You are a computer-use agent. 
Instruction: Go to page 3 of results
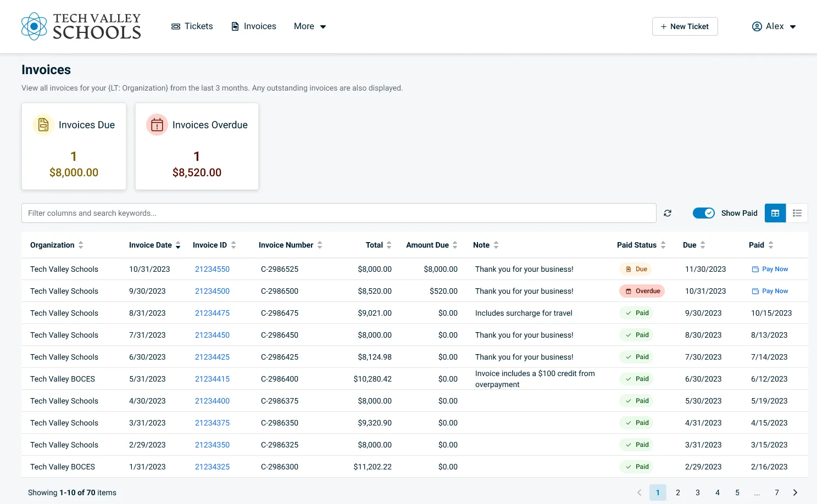(x=698, y=492)
